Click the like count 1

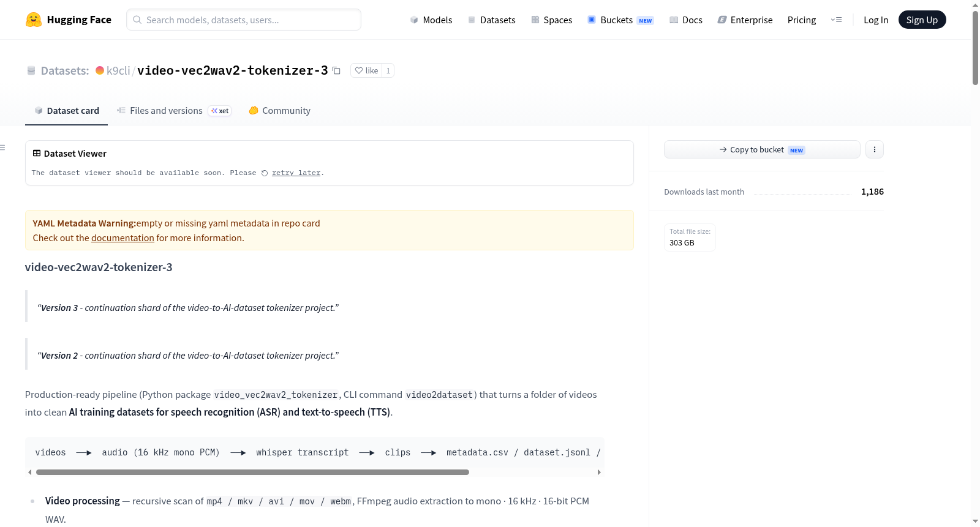[388, 70]
